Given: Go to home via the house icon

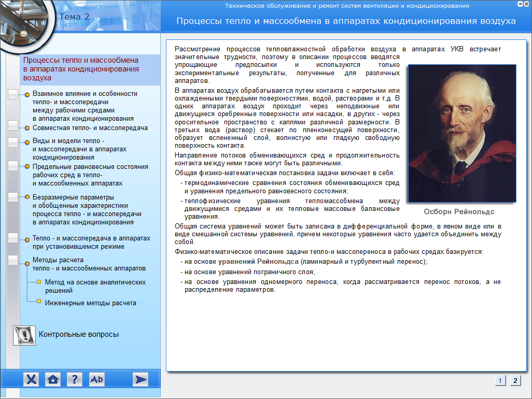Looking at the screenshot, I should 52,379.
